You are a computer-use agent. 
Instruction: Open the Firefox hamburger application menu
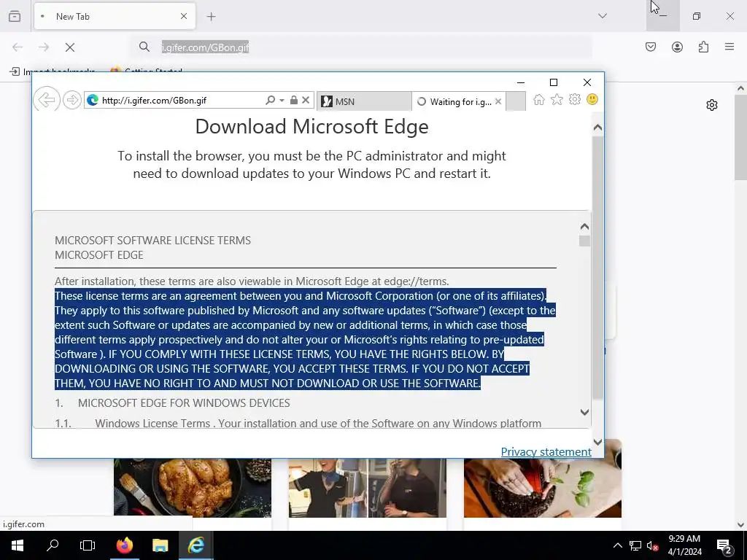729,47
